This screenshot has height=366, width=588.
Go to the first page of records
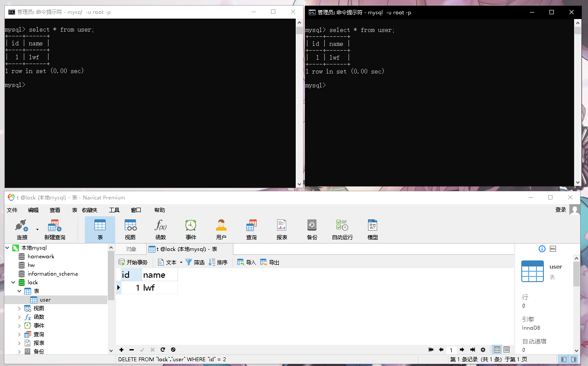pos(431,350)
